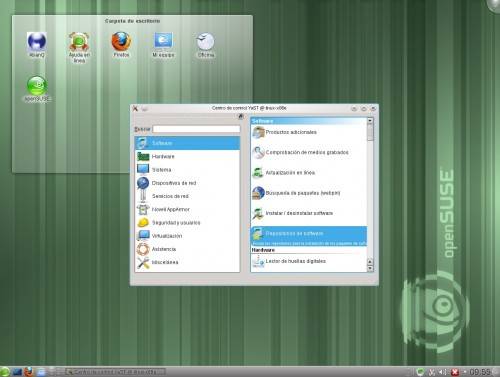Image resolution: width=500 pixels, height=377 pixels.
Task: Select the Novell AppArmor icon
Action: click(143, 209)
